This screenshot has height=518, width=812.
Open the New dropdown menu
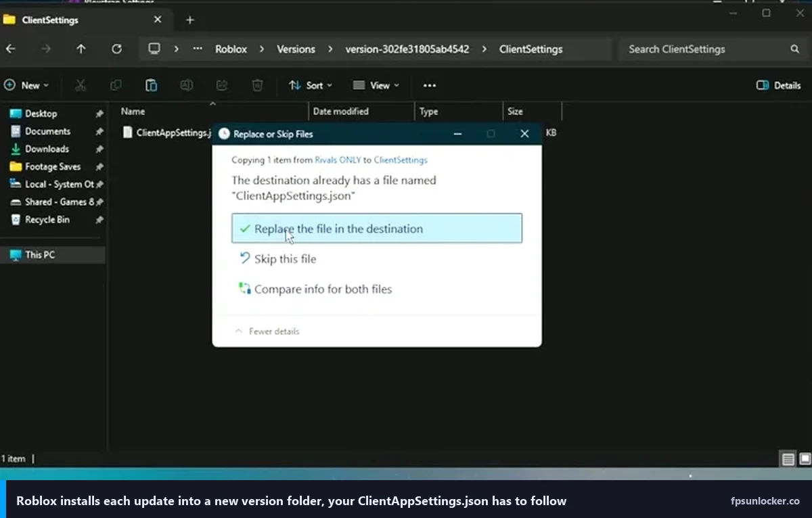pyautogui.click(x=27, y=85)
